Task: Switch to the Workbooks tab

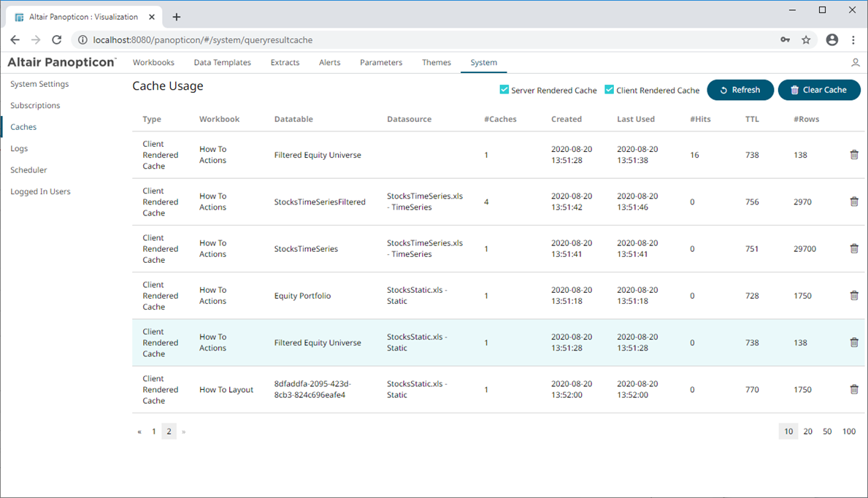Action: (x=153, y=63)
